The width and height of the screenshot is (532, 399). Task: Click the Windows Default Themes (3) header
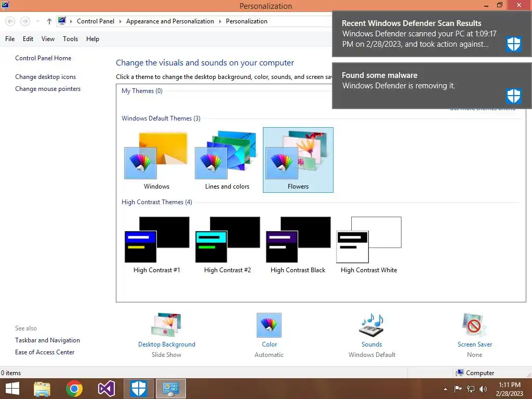(161, 118)
